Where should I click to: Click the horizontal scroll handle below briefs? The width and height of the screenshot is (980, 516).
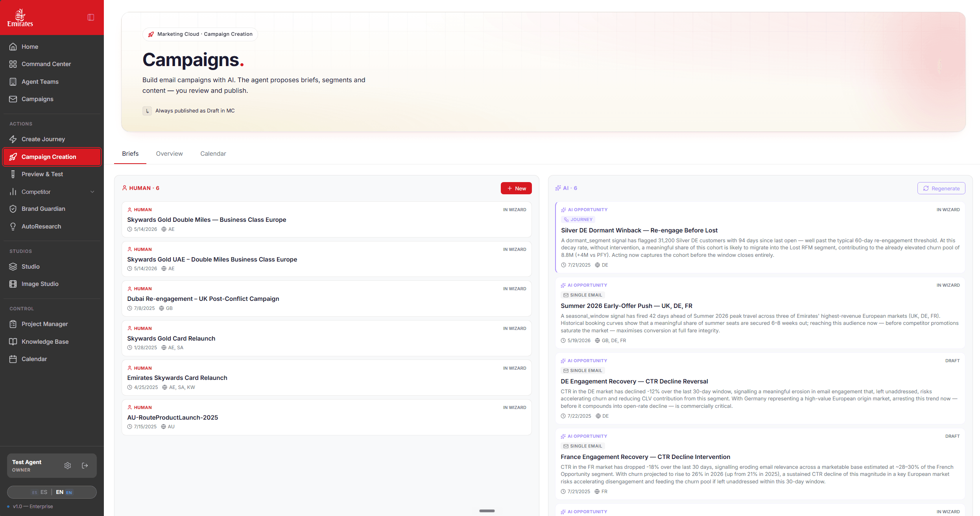487,511
